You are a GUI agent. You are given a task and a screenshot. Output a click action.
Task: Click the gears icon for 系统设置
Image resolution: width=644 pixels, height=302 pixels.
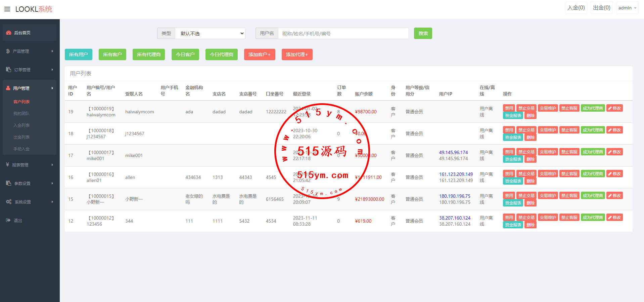[9, 202]
